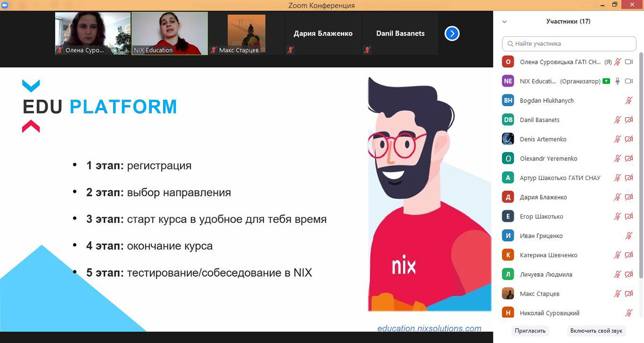Screen dimensions: 644x343
Task: Click the EDU PLATFORM slide heading
Action: point(100,107)
